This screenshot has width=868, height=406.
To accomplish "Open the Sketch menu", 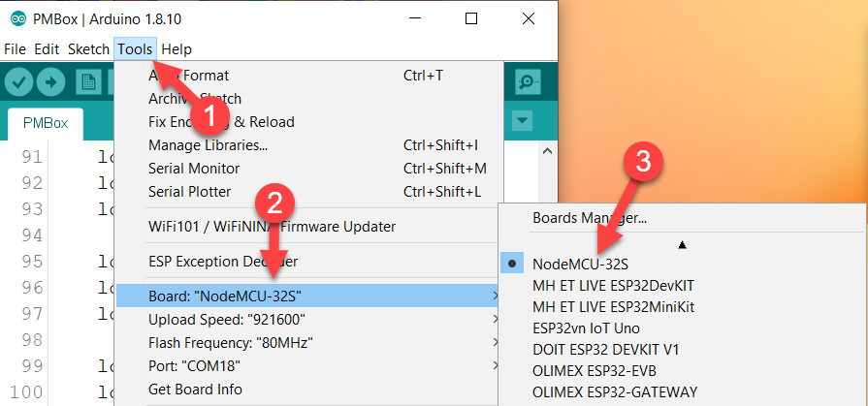I will (x=88, y=49).
